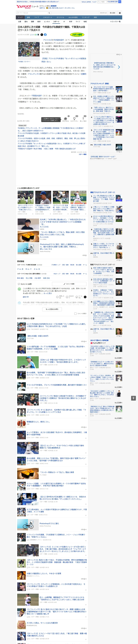Open the 鈴木 誠也 player link

pos(21,278)
